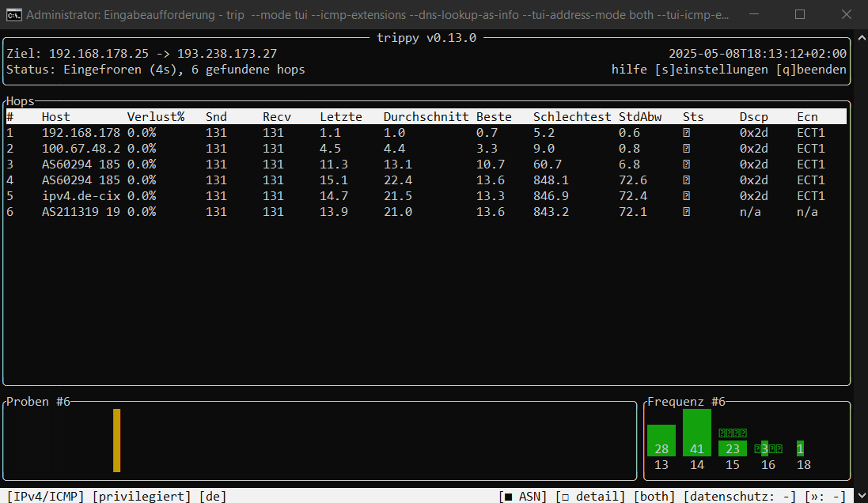This screenshot has height=503, width=868.
Task: Select hop 3 host AS60294 185
Action: (x=81, y=165)
